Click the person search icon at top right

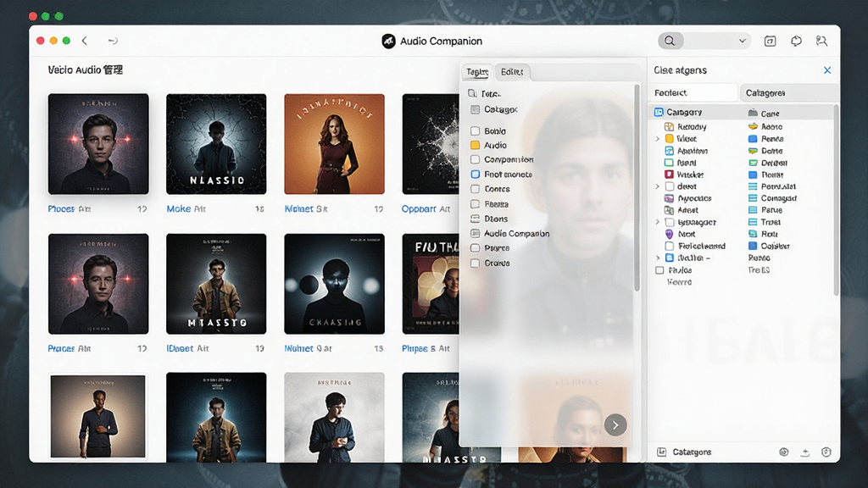(x=821, y=41)
